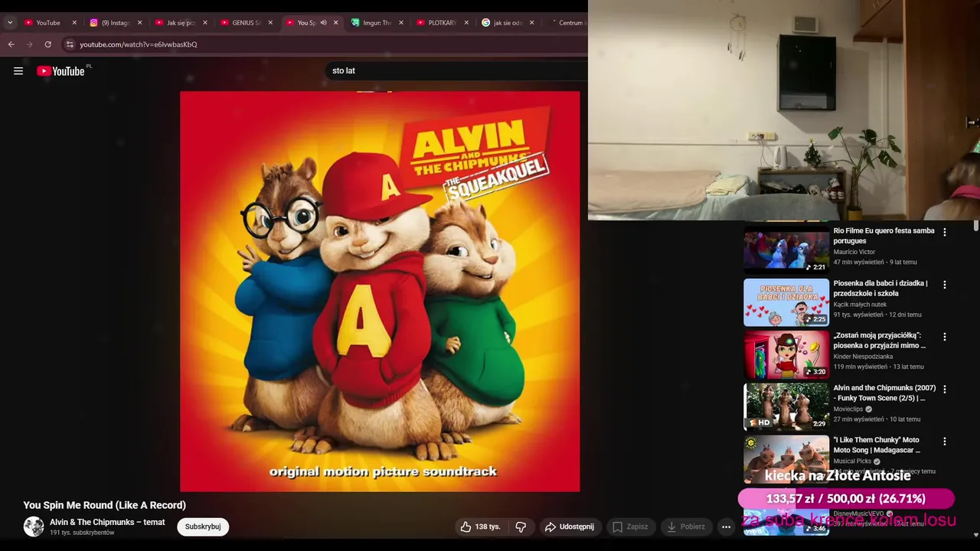Switch to the Imgur tab

tap(377, 23)
